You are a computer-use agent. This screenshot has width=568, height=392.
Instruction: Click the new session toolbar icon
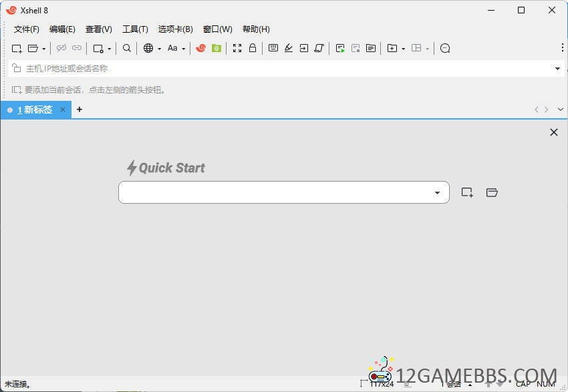[17, 48]
